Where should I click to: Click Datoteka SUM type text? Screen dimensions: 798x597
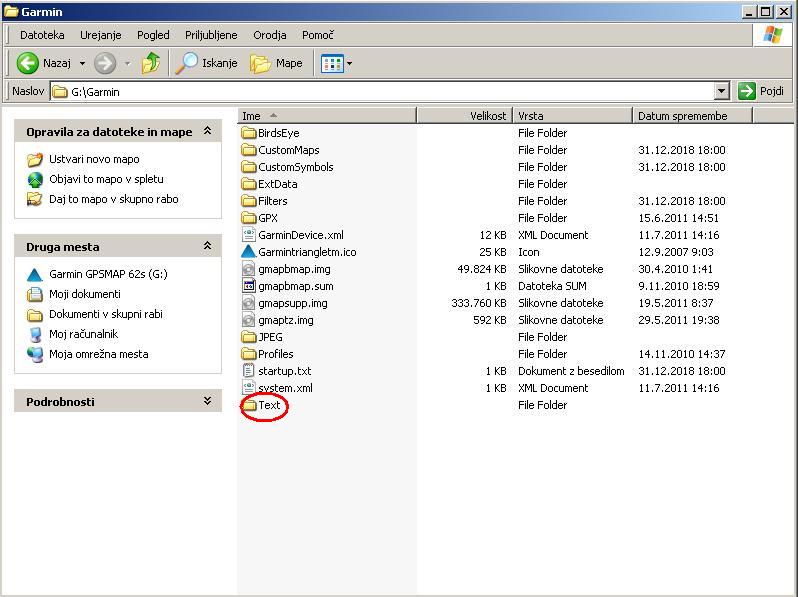(552, 286)
